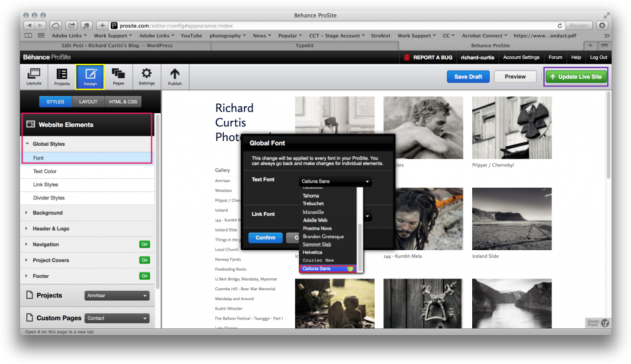Viewport: 631px width, 364px height.
Task: Open the Forum link
Action: point(555,58)
